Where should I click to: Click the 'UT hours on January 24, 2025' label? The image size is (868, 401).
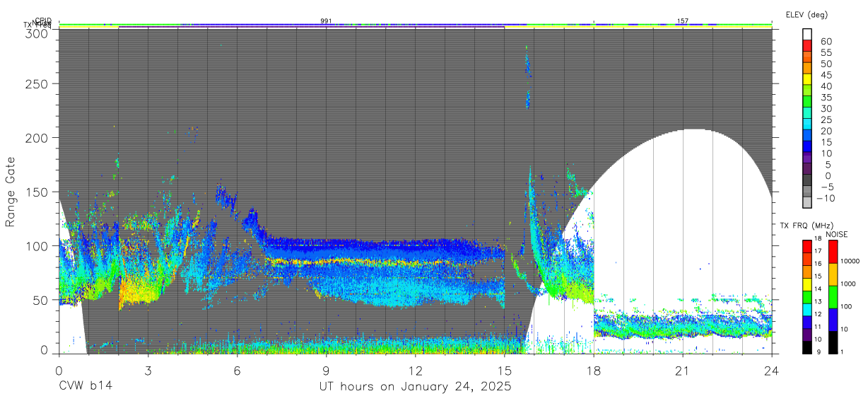pos(415,387)
